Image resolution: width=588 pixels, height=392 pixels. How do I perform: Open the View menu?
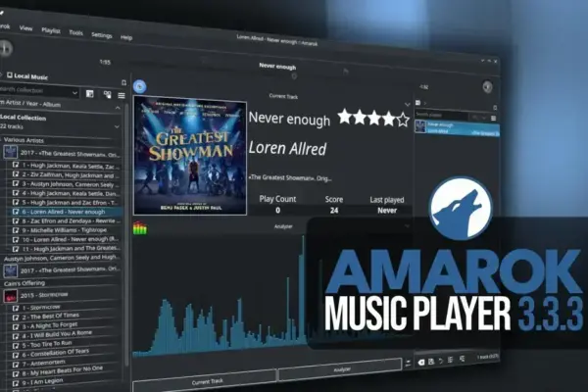25,28
